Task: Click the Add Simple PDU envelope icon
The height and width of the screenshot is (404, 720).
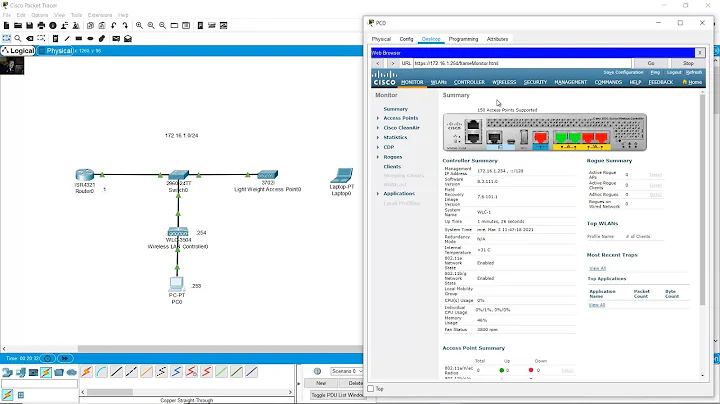Action: tap(116, 39)
